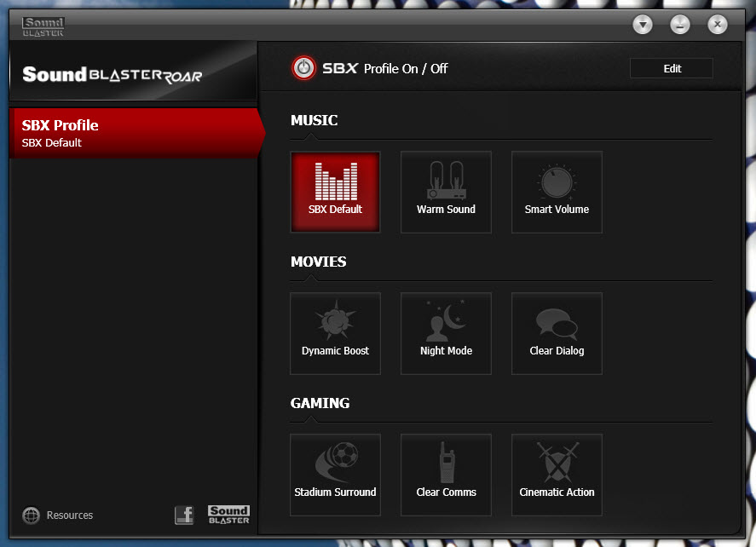Open the Resources link
This screenshot has height=547, width=756.
click(57, 515)
